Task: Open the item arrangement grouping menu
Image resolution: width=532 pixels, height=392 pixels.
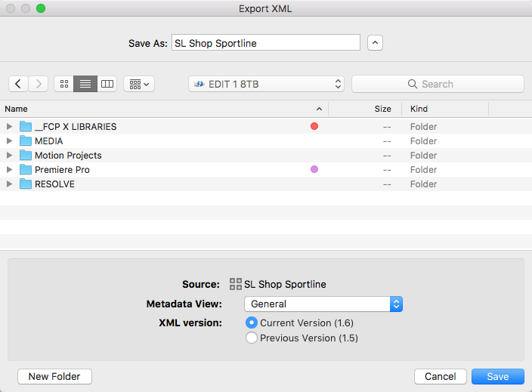Action: click(139, 84)
